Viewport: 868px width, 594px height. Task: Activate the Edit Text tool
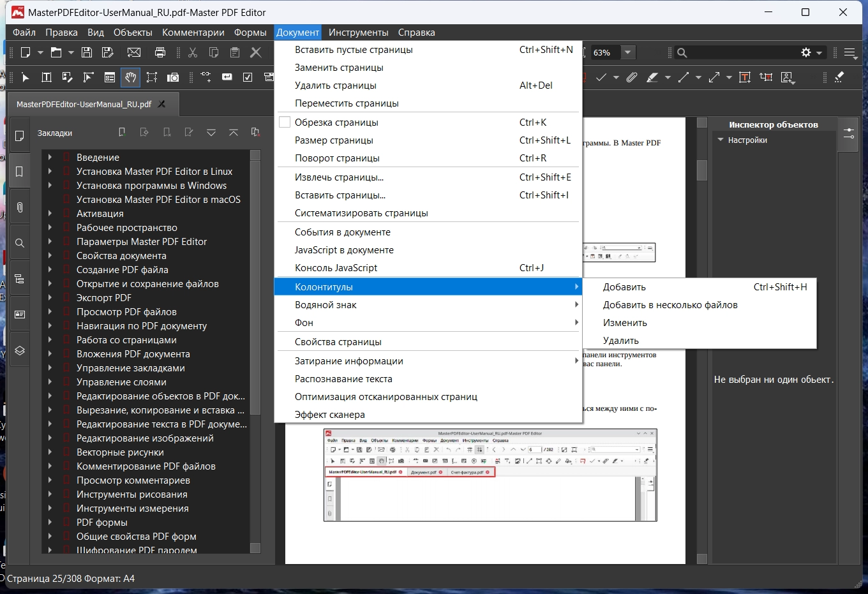tap(47, 77)
